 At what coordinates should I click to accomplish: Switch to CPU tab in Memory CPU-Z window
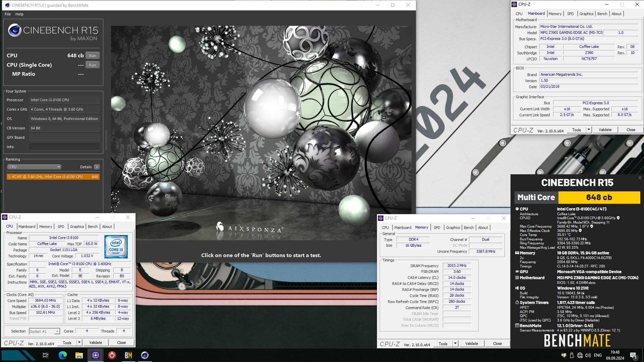(x=385, y=228)
